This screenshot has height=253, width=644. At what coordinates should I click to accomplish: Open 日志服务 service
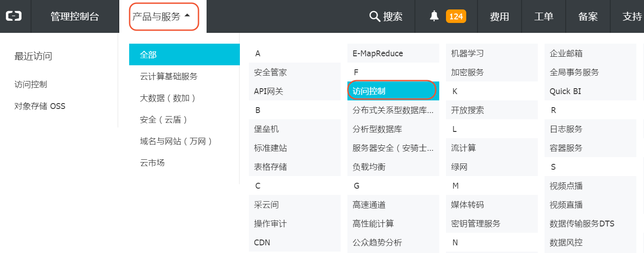[590, 129]
